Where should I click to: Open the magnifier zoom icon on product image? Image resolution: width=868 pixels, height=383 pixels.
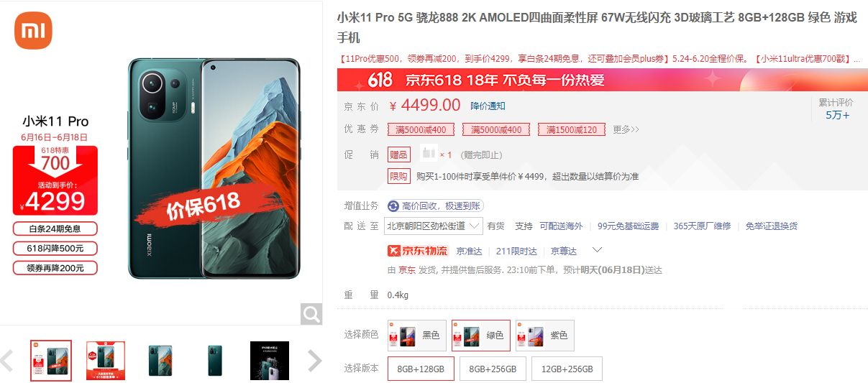click(311, 314)
